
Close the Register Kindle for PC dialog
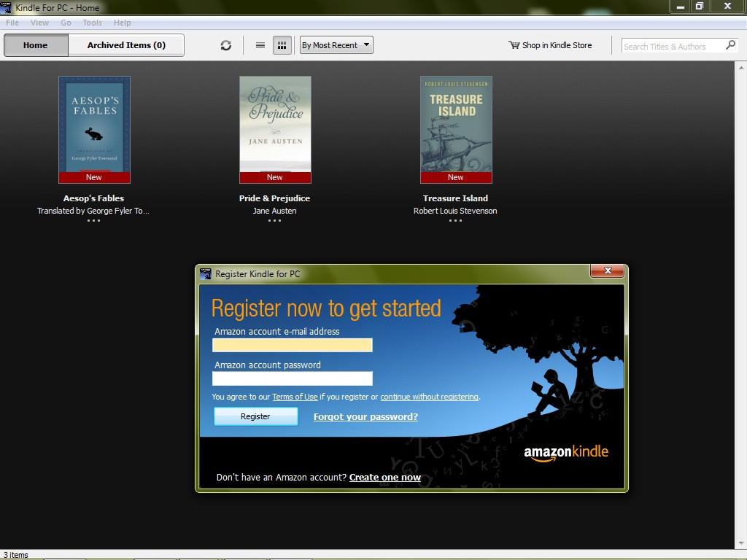[608, 271]
